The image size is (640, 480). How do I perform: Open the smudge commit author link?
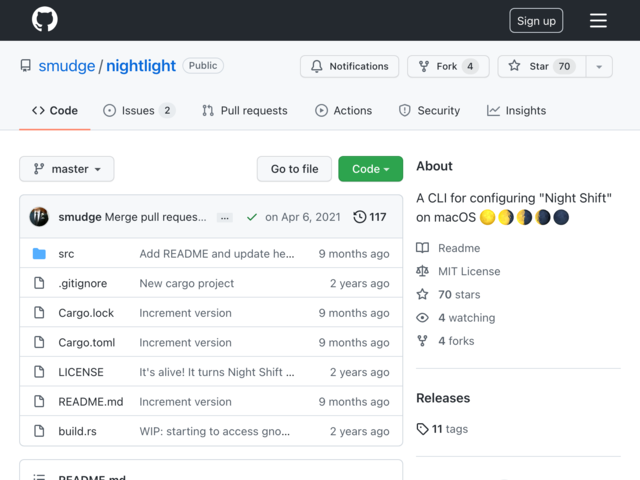[x=80, y=217]
